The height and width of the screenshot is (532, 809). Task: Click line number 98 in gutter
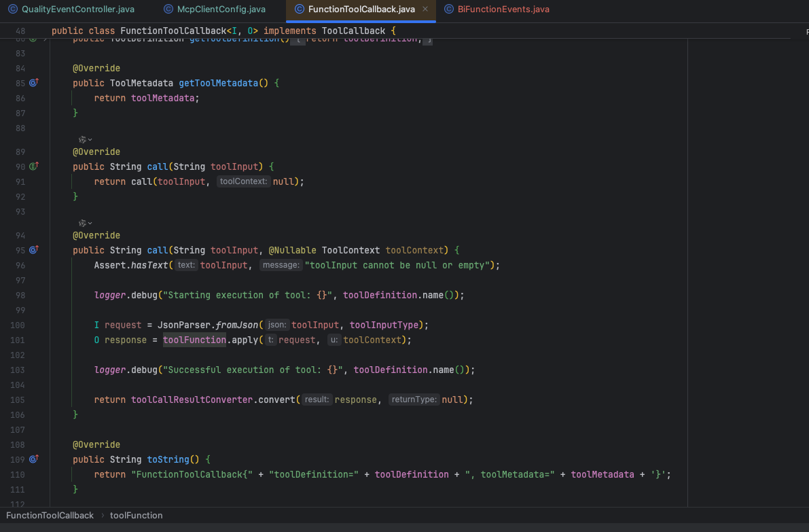coord(20,295)
